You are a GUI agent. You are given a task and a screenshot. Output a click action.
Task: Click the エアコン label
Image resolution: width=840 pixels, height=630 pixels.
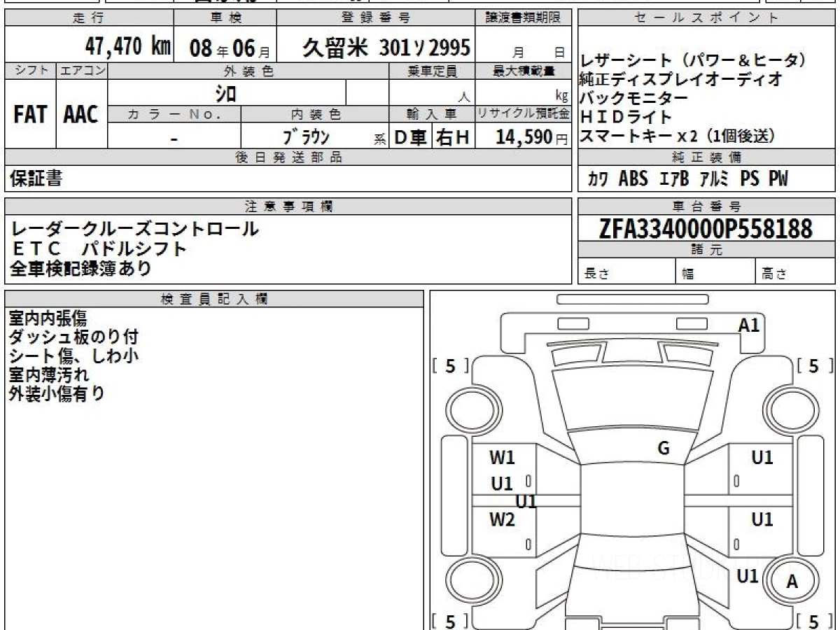coord(81,71)
